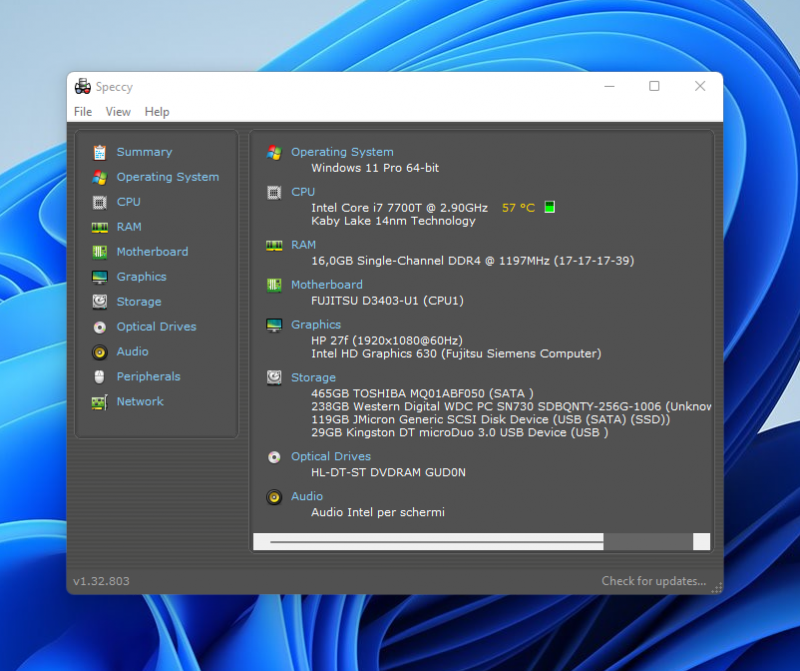Open the Storage heading in summary panel
The width and height of the screenshot is (800, 671).
313,377
